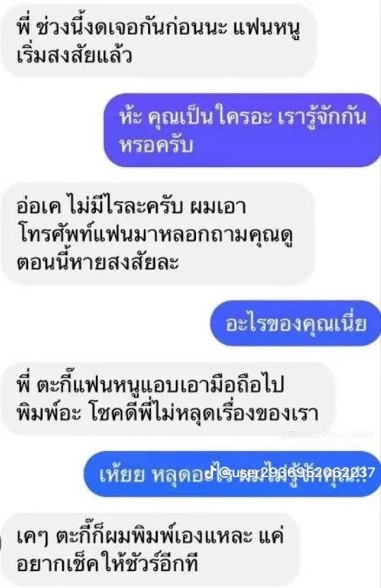Viewport: 381px width, 588px height.
Task: Tap the TikTok music note logo
Action: coord(211,471)
